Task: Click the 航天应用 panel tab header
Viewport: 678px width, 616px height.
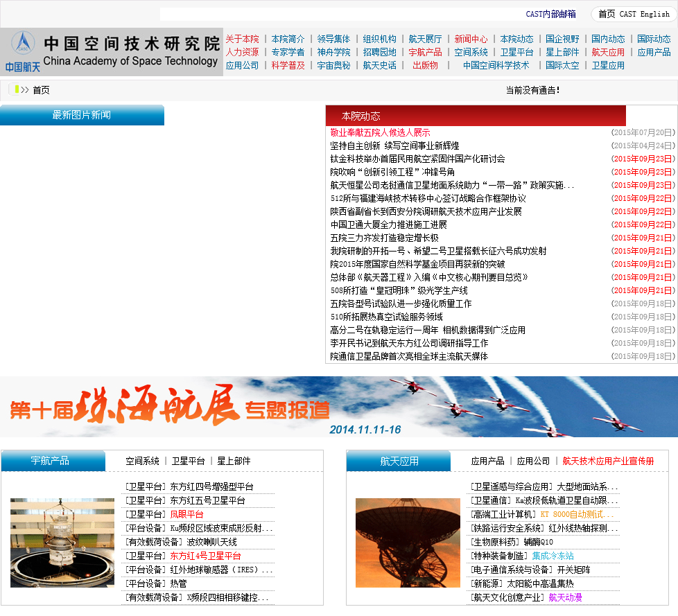Action: 399,461
